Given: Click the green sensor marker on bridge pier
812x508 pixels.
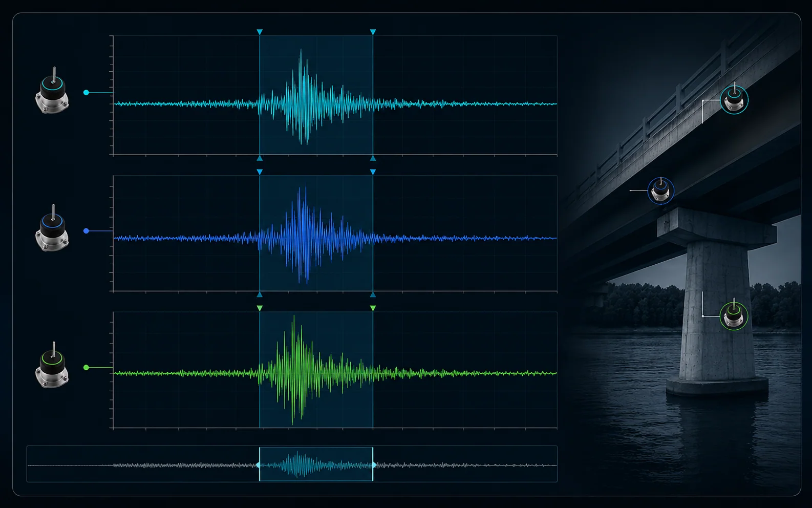Looking at the screenshot, I should tap(734, 315).
